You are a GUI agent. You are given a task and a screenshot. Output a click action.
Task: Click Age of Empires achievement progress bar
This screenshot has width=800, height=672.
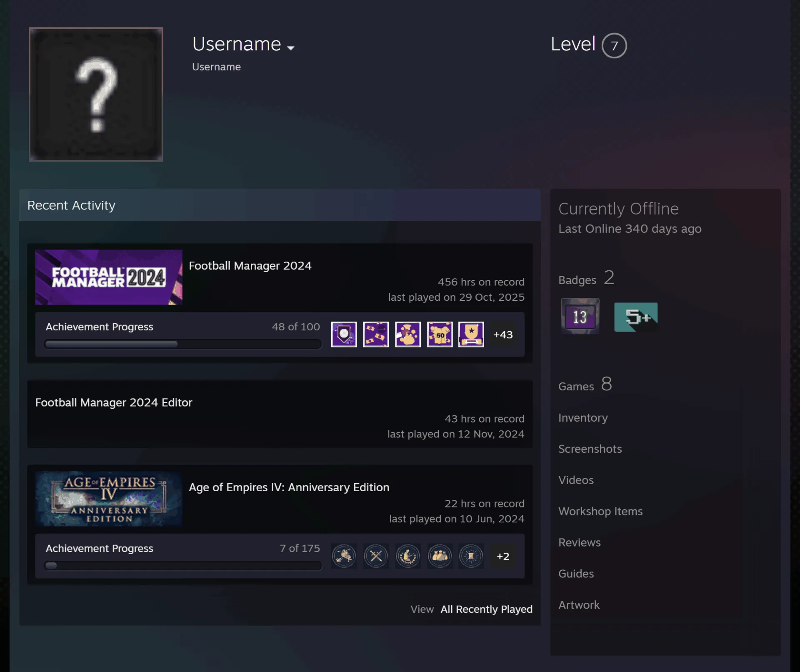coord(183,566)
